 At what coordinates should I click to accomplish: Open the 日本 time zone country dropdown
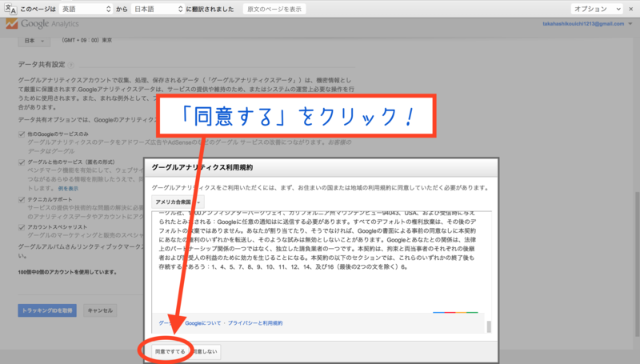pos(34,41)
